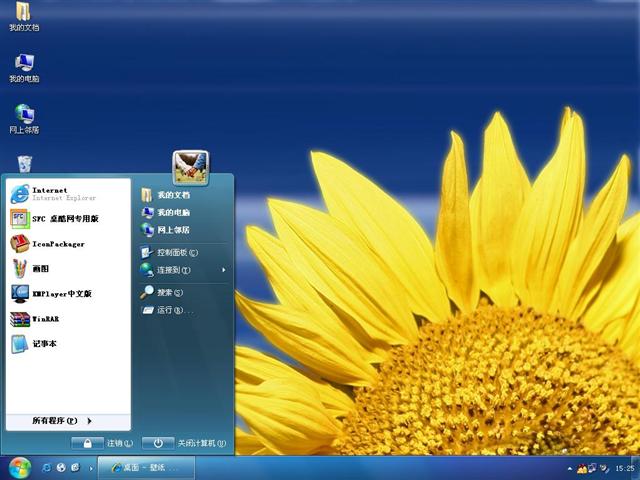Open 搜索(S) search entry
Image resolution: width=640 pixels, height=480 pixels.
click(x=183, y=292)
